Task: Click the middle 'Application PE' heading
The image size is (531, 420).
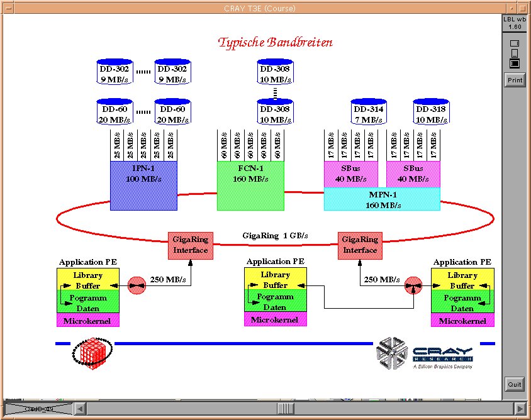Action: pos(276,262)
